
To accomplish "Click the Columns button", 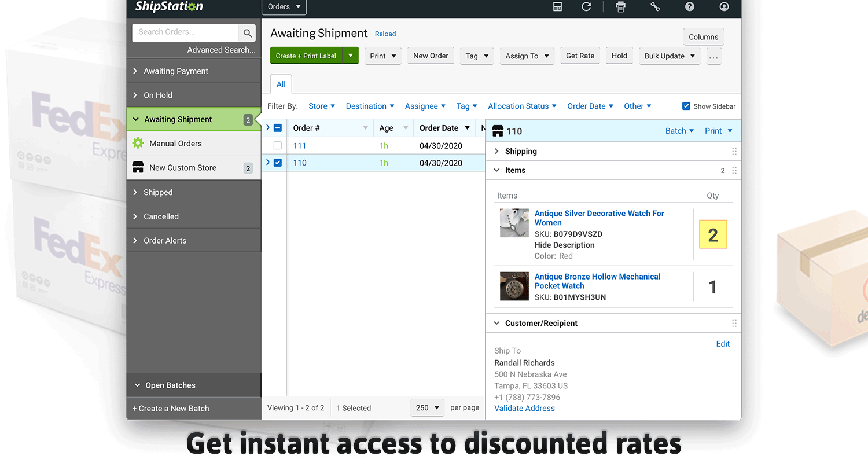I will [x=703, y=37].
